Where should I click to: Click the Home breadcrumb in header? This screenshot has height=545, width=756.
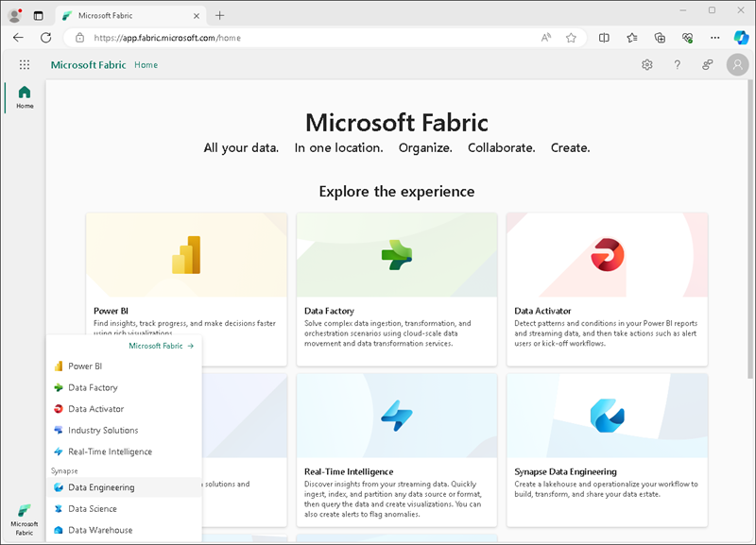[x=146, y=64]
